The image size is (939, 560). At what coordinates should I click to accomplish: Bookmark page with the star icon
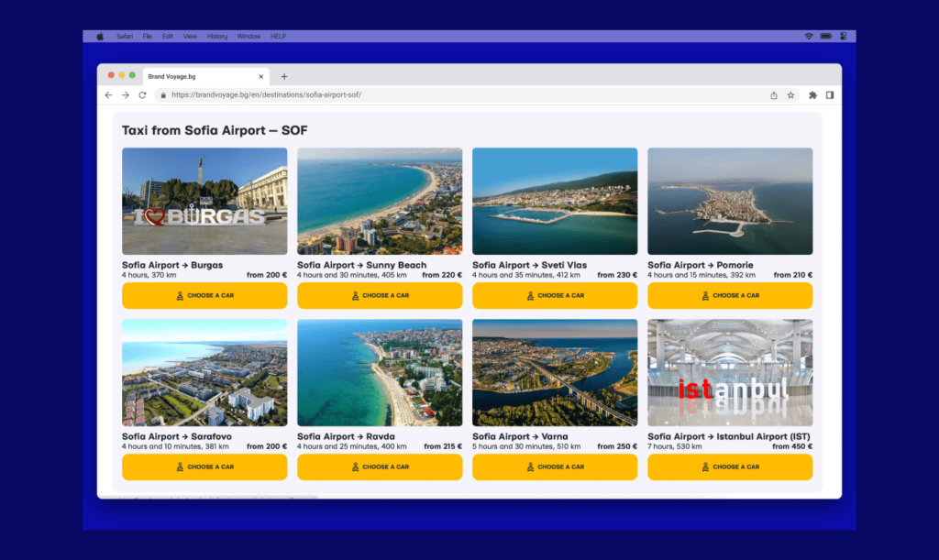tap(790, 94)
